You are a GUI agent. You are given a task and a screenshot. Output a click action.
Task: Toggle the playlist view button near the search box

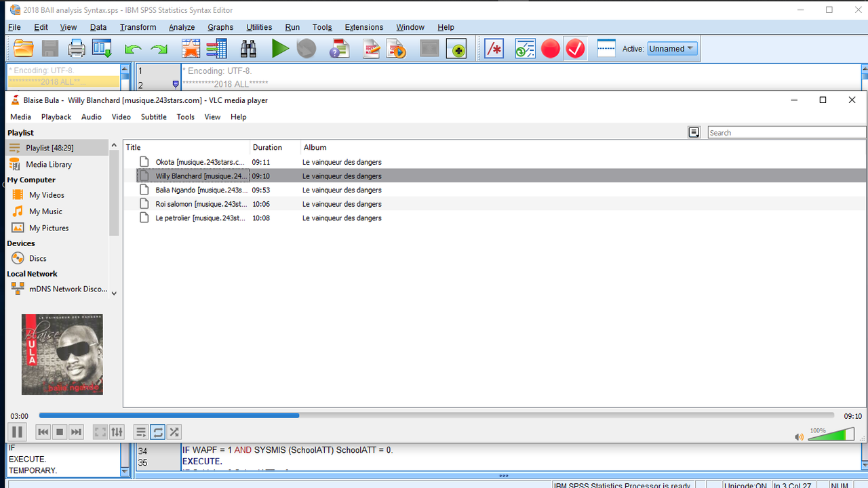pyautogui.click(x=694, y=132)
